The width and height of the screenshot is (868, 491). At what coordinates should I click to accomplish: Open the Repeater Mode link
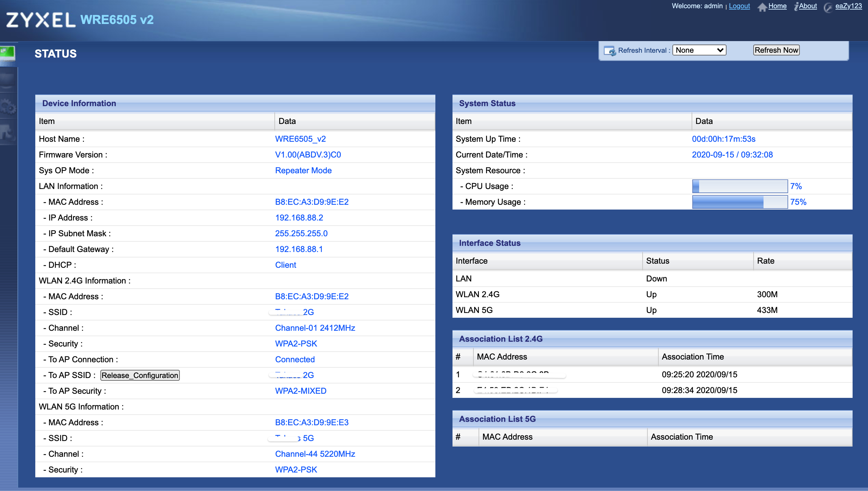point(303,170)
